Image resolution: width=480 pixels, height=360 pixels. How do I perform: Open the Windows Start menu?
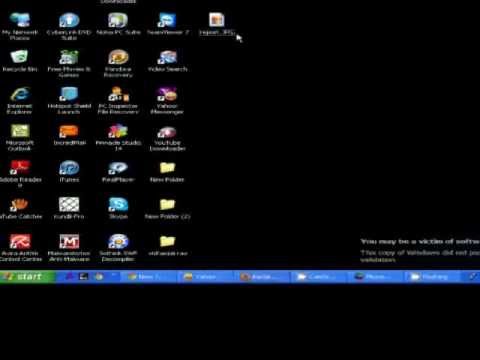pos(28,277)
